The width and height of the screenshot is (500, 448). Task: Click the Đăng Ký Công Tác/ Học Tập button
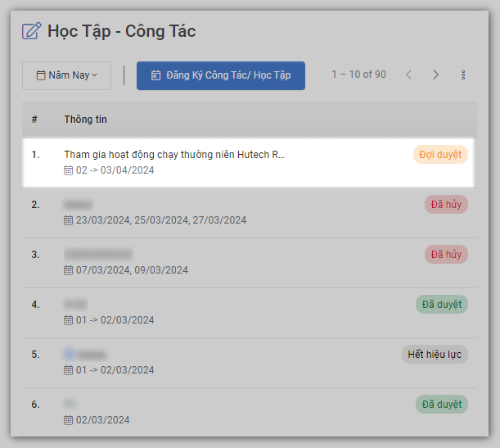point(220,75)
